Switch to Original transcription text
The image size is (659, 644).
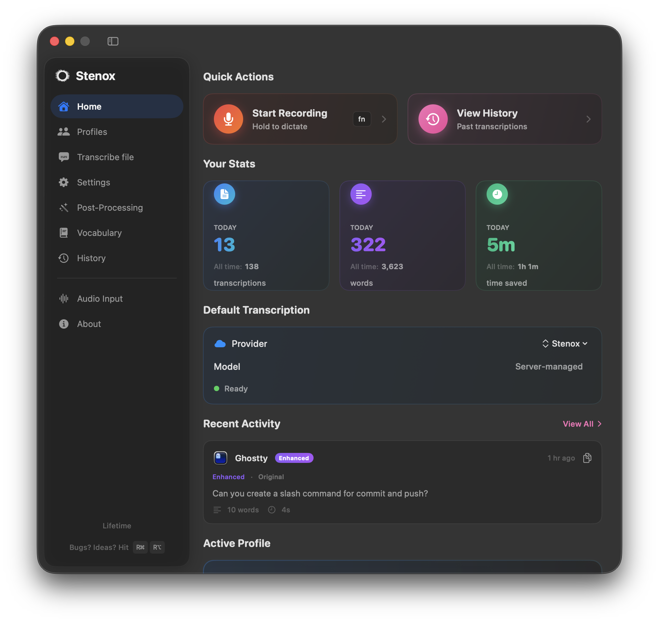271,477
